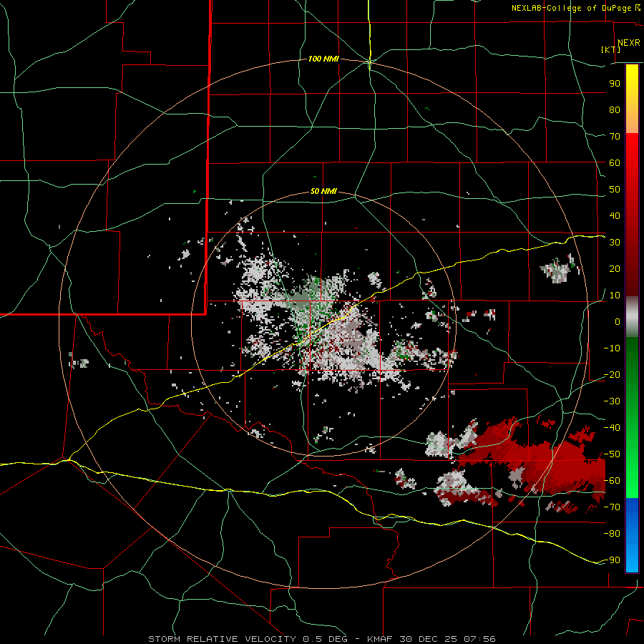Viewport: 644px width, 644px height.
Task: Select the velocity scale label "-60"
Action: tap(612, 481)
